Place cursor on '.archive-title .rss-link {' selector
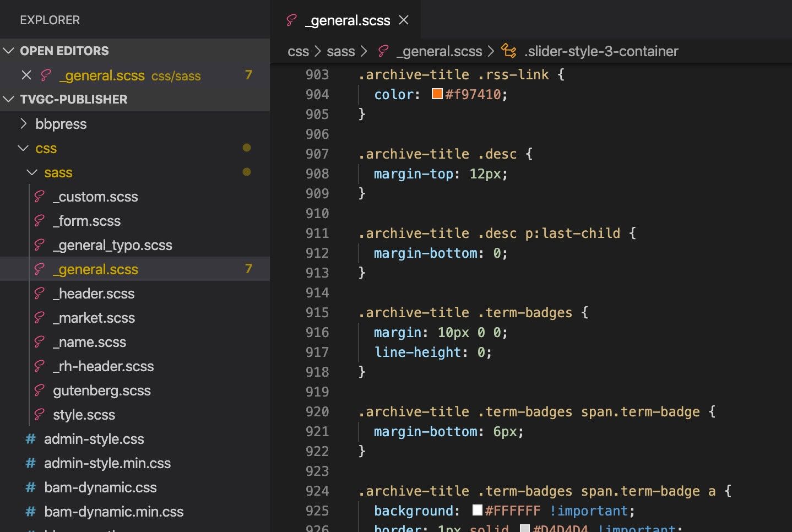Image resolution: width=792 pixels, height=532 pixels. (x=462, y=74)
